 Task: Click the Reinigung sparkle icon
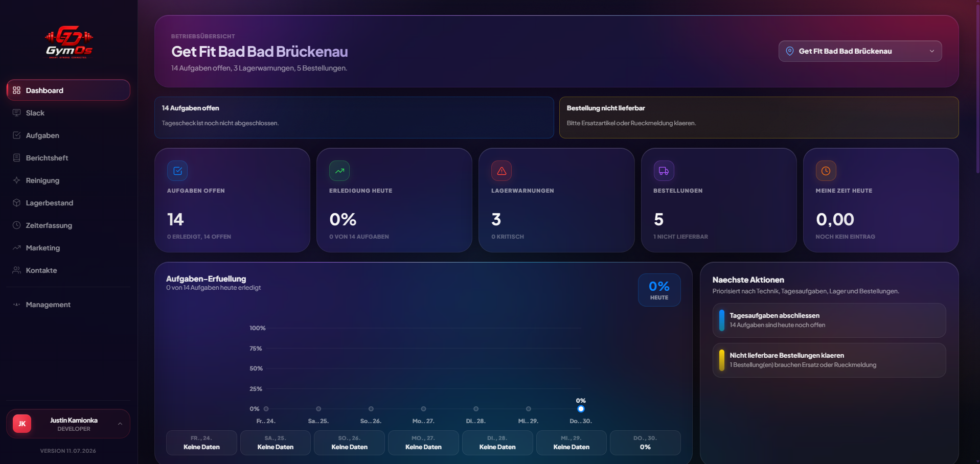point(16,180)
